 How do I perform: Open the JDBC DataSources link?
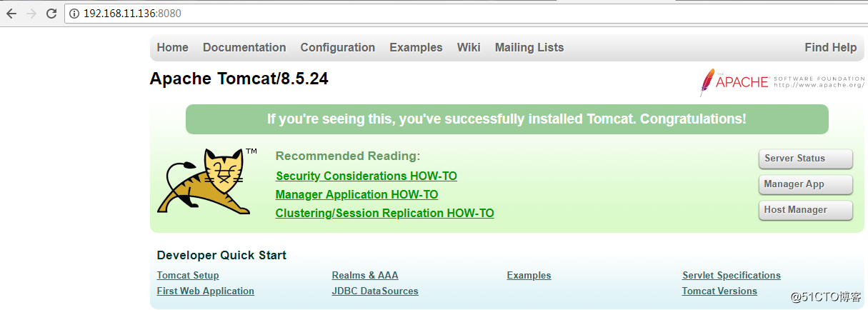(375, 291)
